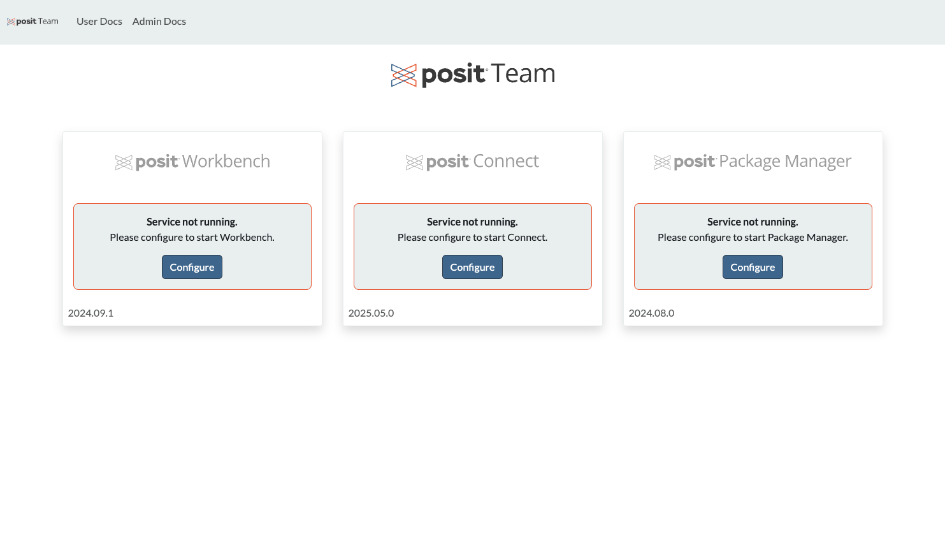Viewport: 945px width, 560px height.
Task: Configure the Connect service
Action: pyautogui.click(x=472, y=267)
